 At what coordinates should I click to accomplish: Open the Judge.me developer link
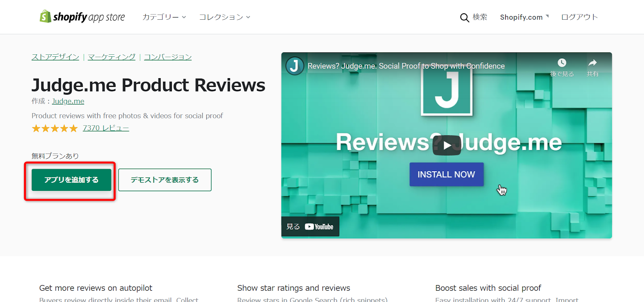pyautogui.click(x=68, y=101)
